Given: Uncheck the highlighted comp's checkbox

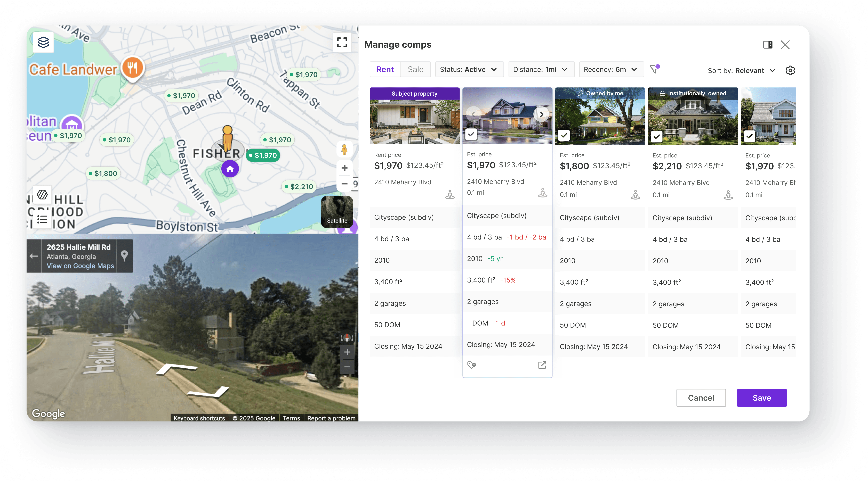Looking at the screenshot, I should tap(471, 134).
